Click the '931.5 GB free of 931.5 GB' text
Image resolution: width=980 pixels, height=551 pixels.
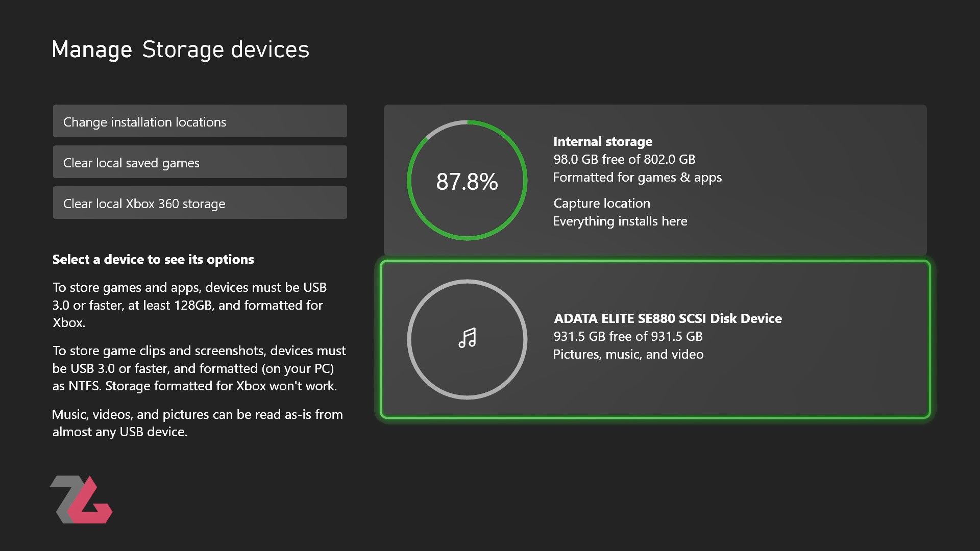pyautogui.click(x=628, y=336)
